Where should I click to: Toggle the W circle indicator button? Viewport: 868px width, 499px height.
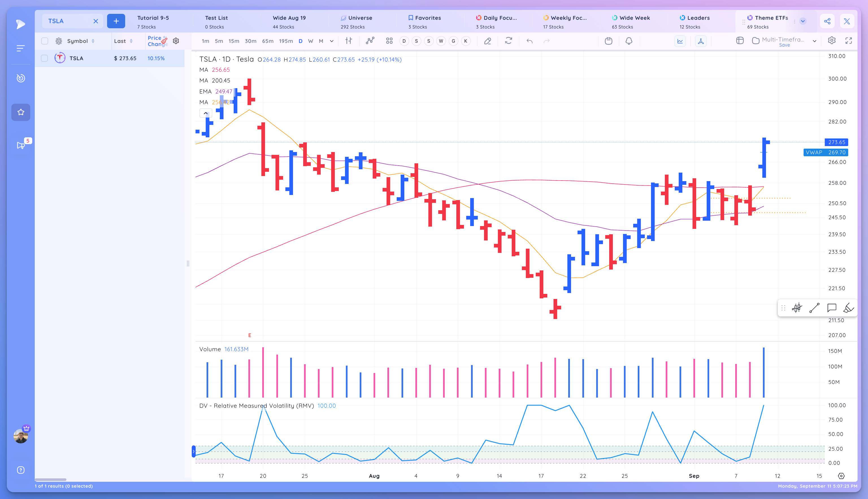pos(441,41)
